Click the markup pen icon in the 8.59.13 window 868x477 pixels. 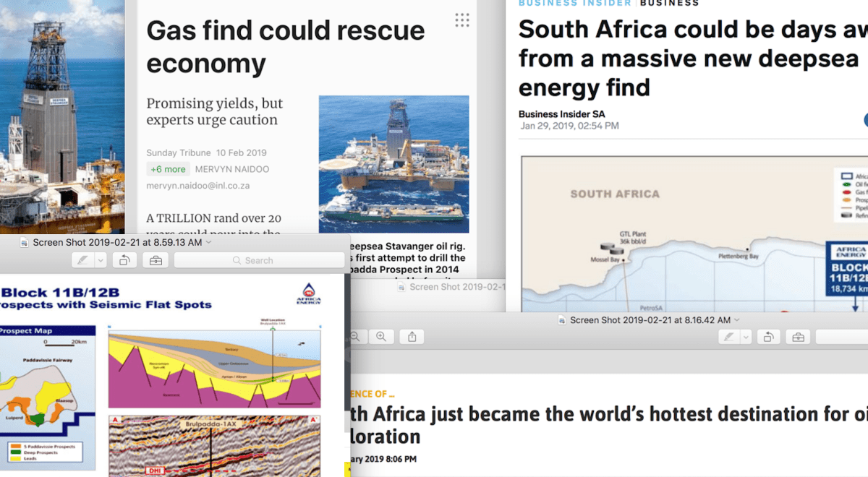(x=82, y=260)
